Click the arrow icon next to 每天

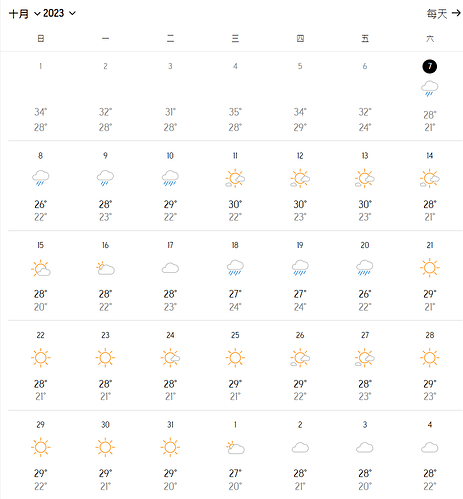pyautogui.click(x=456, y=13)
